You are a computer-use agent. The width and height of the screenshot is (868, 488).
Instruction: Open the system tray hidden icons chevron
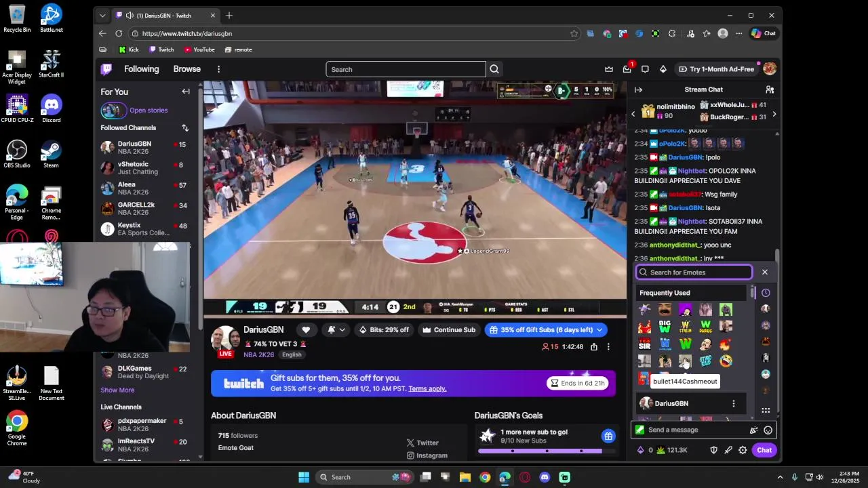tap(780, 477)
